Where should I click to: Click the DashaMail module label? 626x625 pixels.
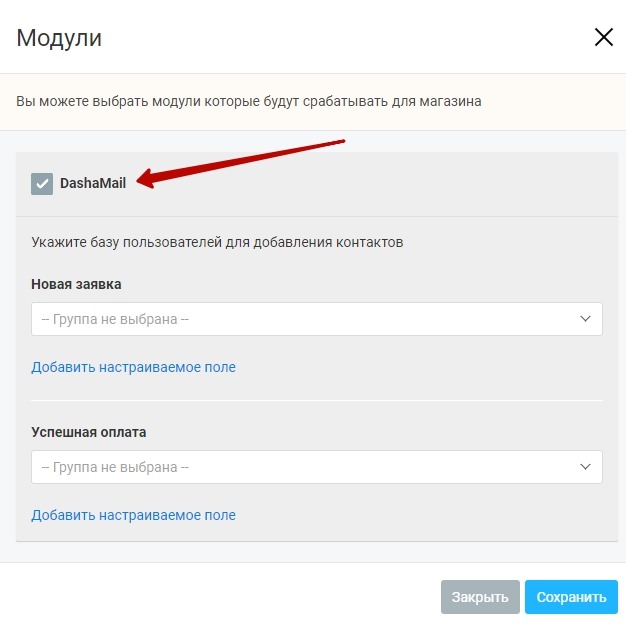point(93,183)
